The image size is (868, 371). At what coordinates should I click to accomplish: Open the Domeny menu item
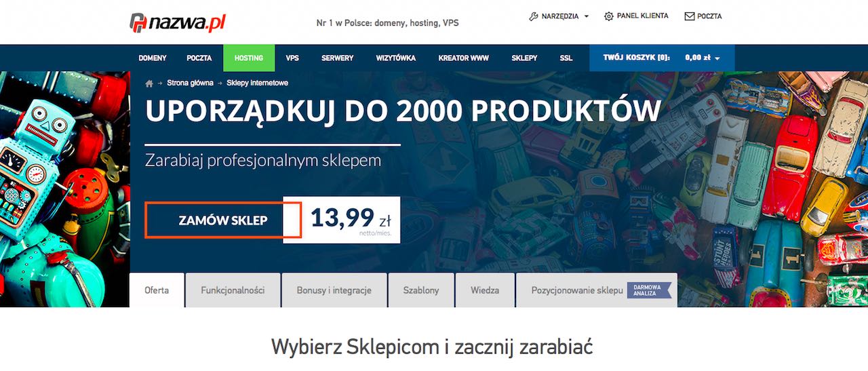click(x=153, y=58)
